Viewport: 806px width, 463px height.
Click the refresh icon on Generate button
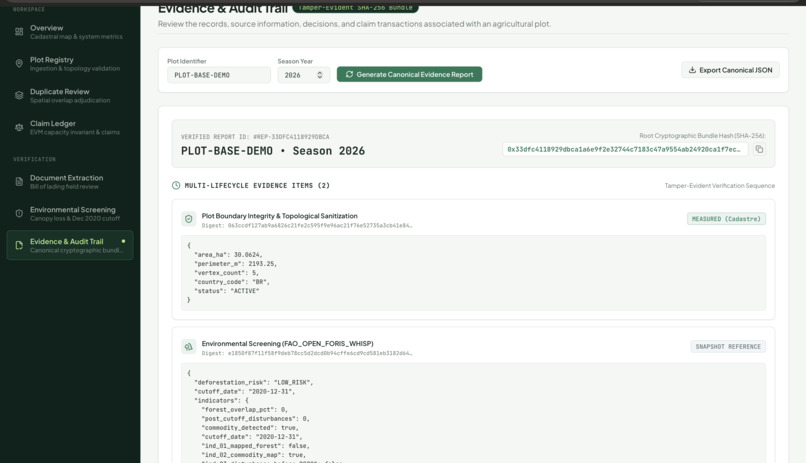[x=350, y=75]
